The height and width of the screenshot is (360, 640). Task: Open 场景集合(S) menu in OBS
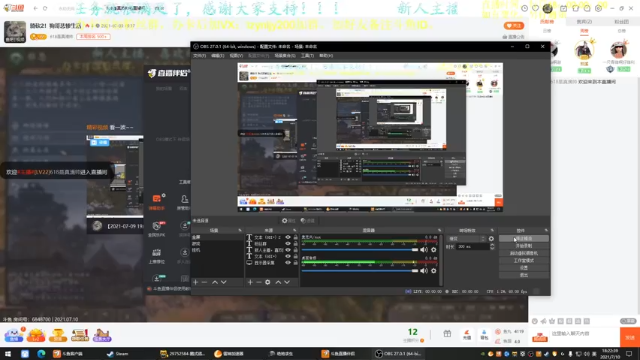tap(284, 56)
